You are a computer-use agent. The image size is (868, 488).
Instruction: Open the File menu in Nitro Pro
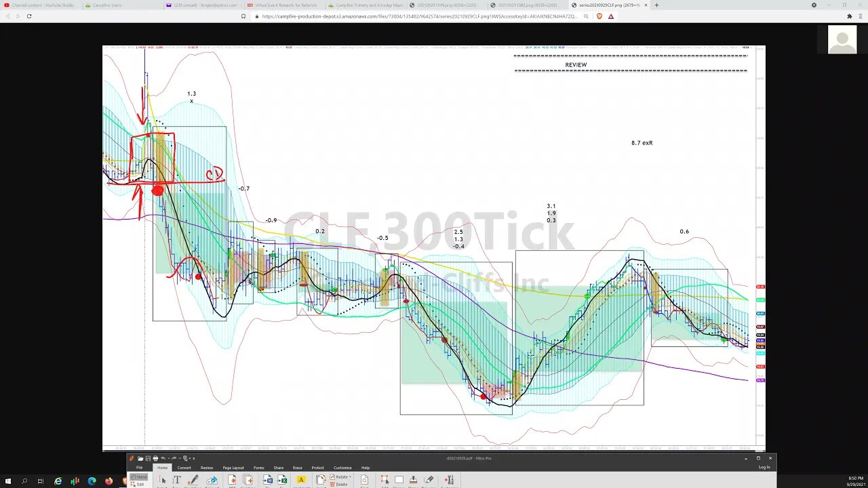139,468
